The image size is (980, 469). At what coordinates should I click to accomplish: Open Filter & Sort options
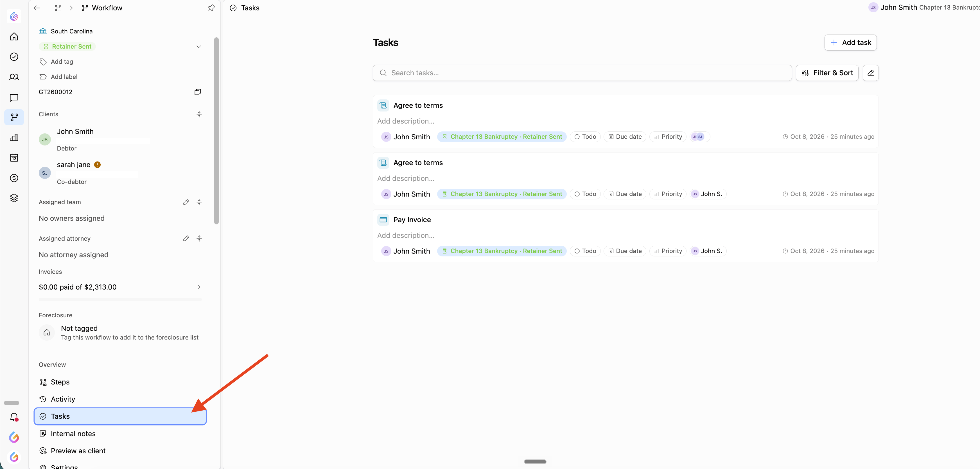click(827, 73)
